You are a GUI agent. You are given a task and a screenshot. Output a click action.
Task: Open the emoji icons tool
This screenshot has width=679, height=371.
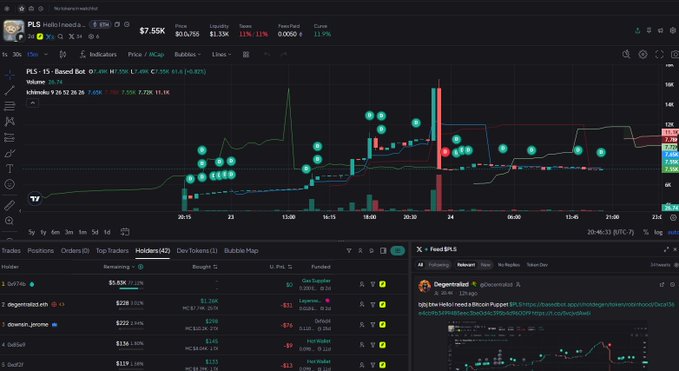10,184
